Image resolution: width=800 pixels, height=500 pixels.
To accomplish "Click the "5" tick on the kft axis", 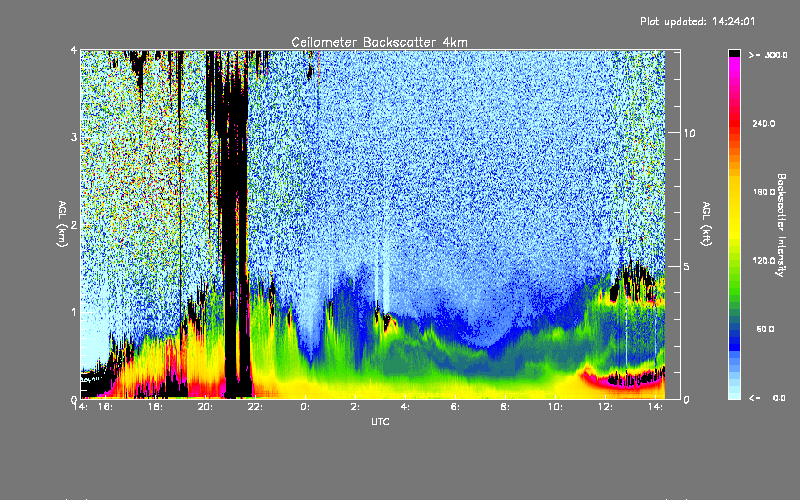I will tap(686, 266).
